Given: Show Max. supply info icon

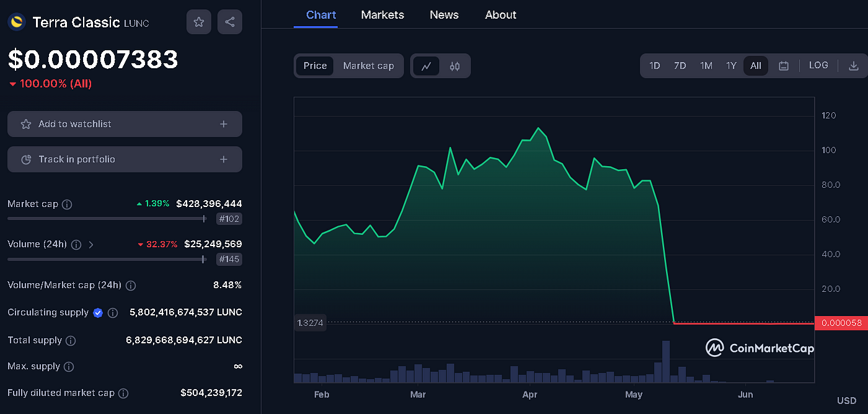Looking at the screenshot, I should tap(69, 367).
